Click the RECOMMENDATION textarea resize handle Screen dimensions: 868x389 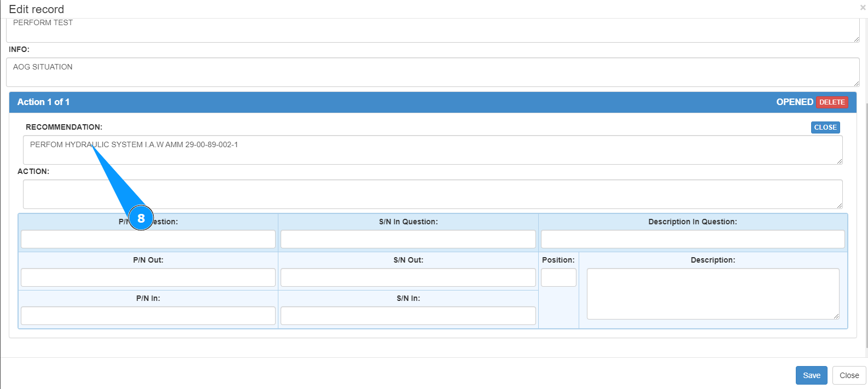pyautogui.click(x=839, y=161)
